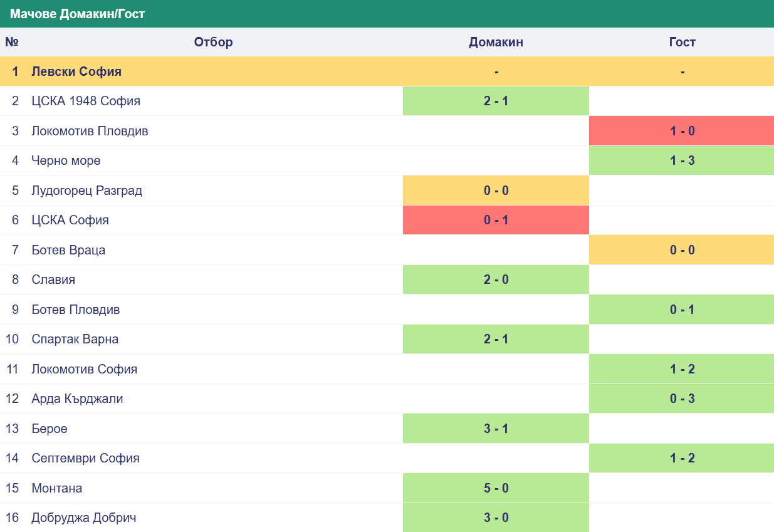The width and height of the screenshot is (774, 532).
Task: Click the Отбор column header
Action: tap(213, 42)
